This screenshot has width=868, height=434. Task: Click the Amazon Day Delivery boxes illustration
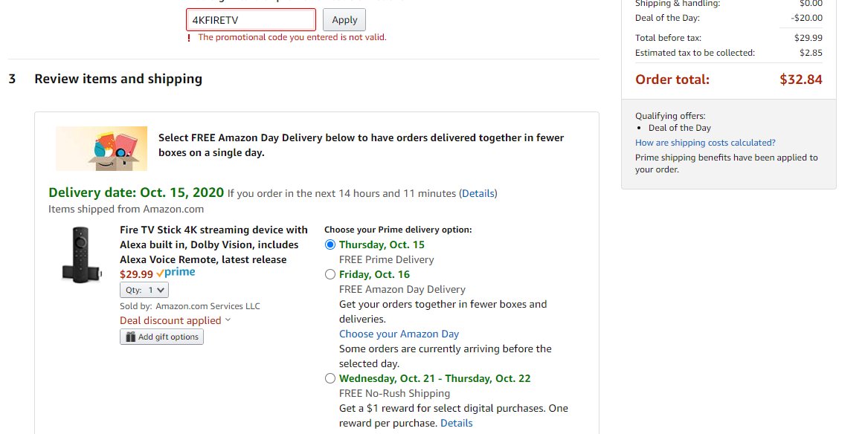click(101, 148)
